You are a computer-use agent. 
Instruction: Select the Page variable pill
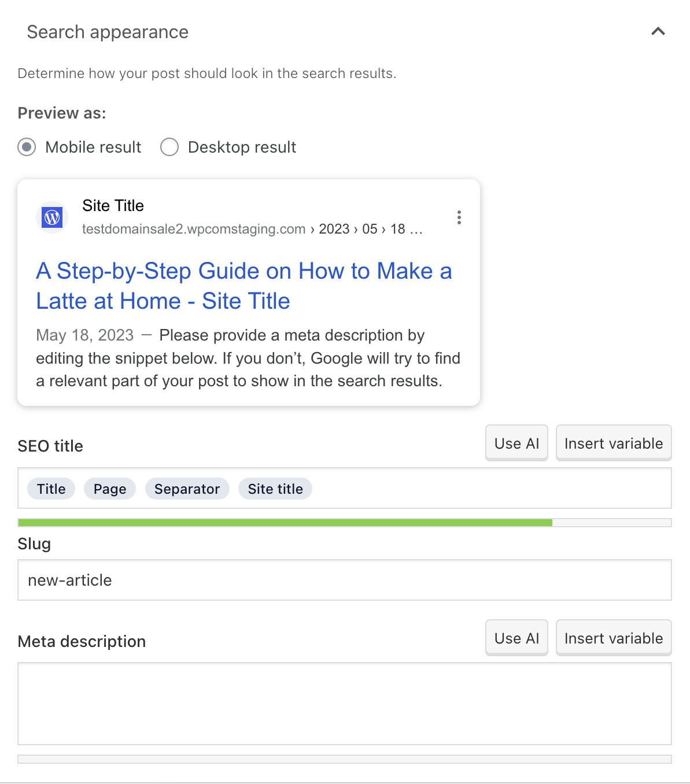109,489
